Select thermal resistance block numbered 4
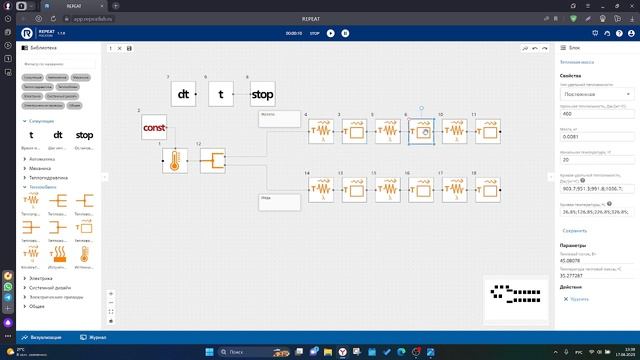The width and height of the screenshot is (640, 360). coord(321,131)
